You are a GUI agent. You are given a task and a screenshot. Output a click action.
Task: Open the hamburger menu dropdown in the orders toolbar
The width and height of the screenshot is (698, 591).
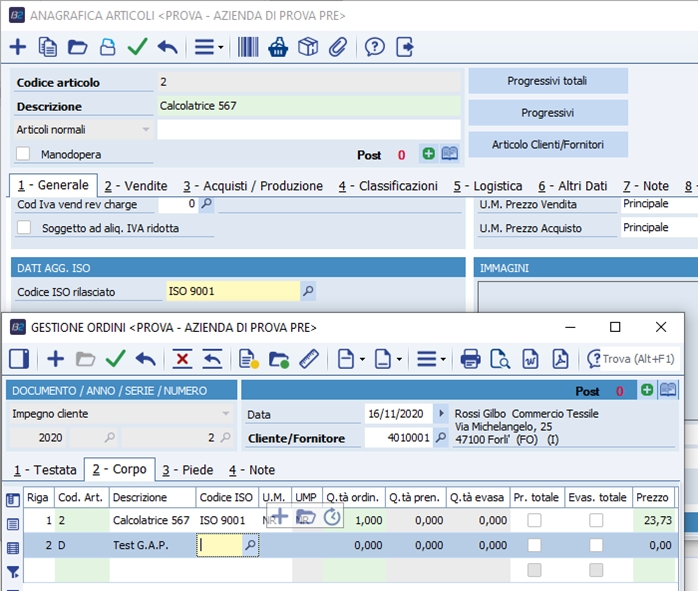click(432, 358)
